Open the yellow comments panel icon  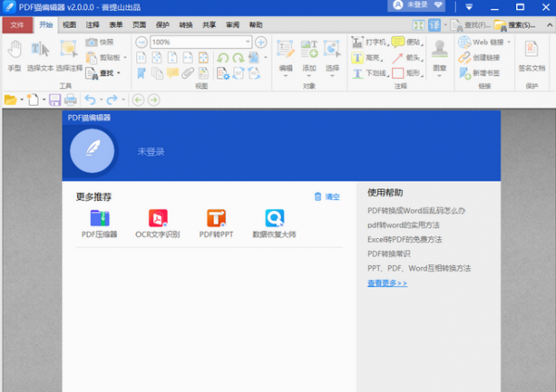click(x=172, y=73)
